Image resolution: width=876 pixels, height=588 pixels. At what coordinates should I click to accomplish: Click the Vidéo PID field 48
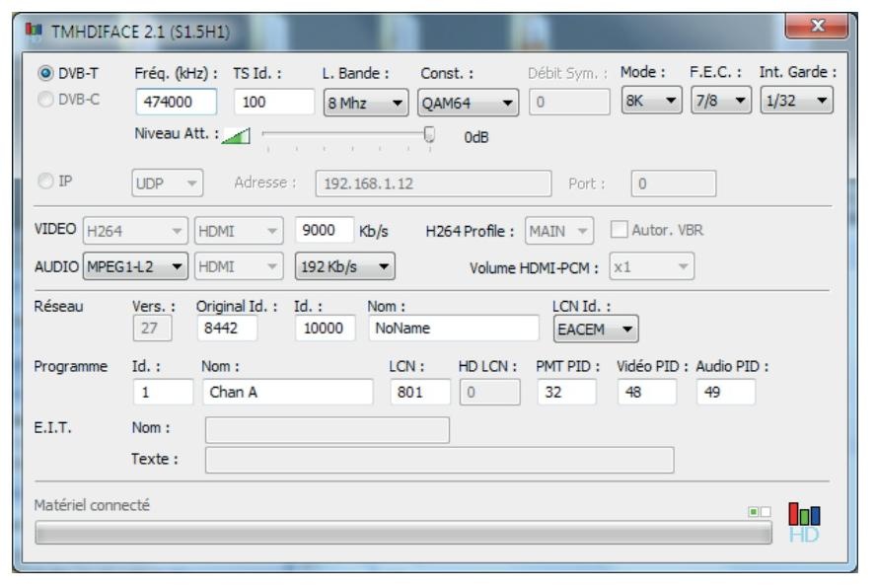[x=647, y=392]
